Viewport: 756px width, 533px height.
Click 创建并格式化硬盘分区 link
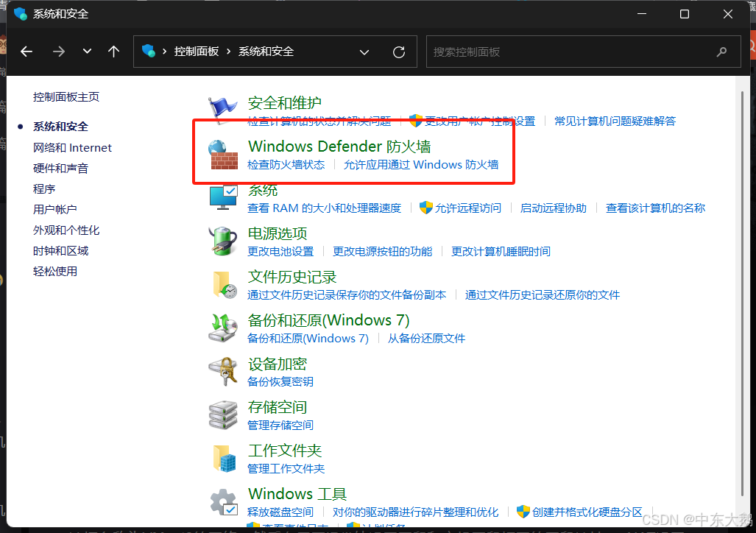pyautogui.click(x=587, y=512)
